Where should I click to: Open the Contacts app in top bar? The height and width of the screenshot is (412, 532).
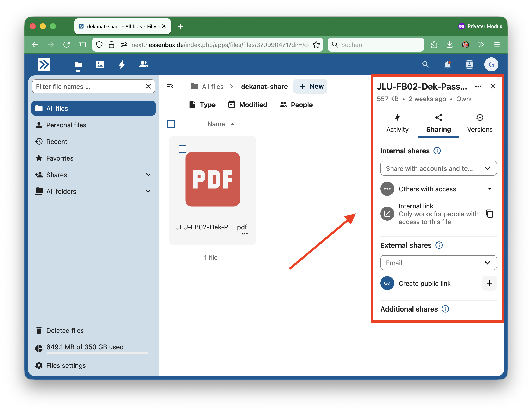[469, 64]
